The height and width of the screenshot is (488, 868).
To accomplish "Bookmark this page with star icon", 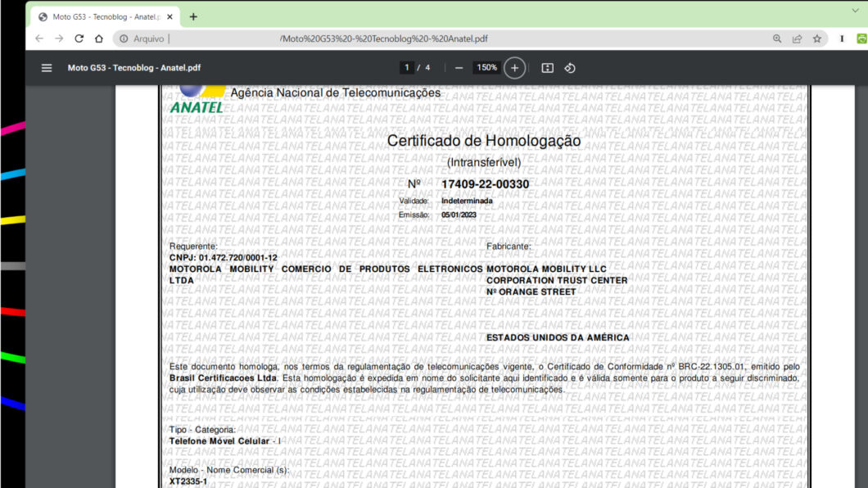I will pyautogui.click(x=817, y=38).
